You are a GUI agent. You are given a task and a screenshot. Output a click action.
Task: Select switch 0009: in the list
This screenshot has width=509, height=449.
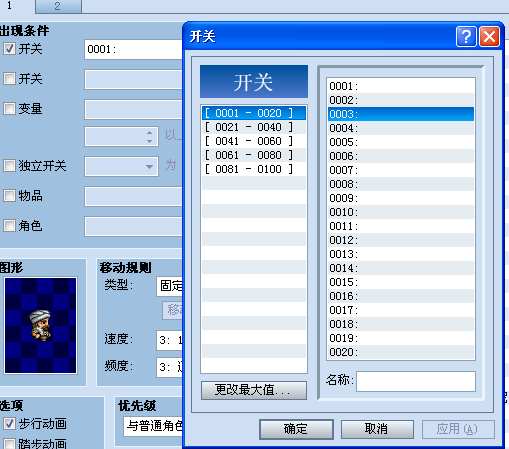(401, 198)
